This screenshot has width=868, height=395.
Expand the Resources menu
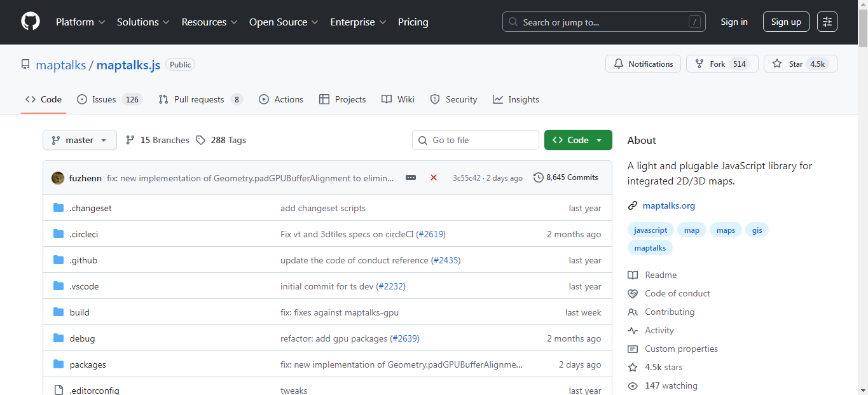pos(210,22)
